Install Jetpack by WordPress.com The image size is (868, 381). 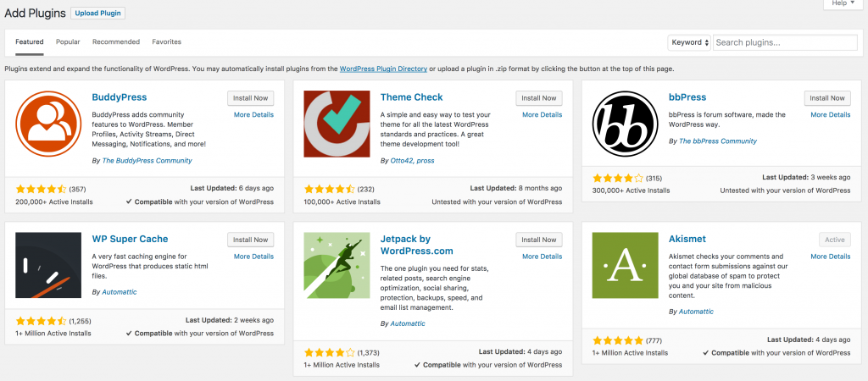[538, 240]
